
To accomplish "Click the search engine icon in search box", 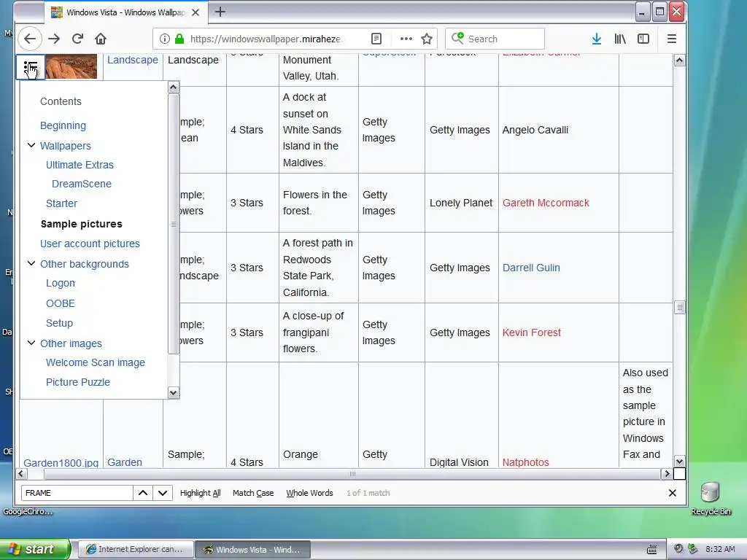I will pyautogui.click(x=457, y=38).
